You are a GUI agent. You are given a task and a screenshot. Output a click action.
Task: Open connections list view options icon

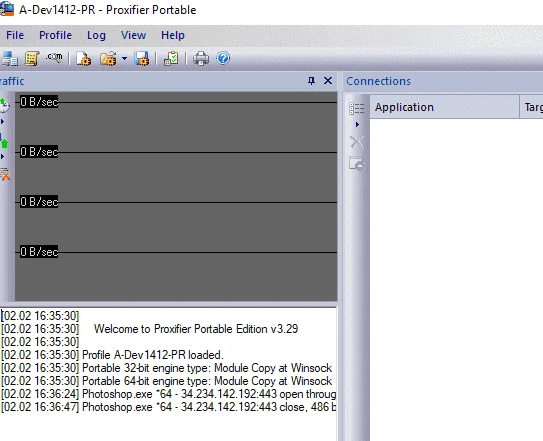coord(357,108)
